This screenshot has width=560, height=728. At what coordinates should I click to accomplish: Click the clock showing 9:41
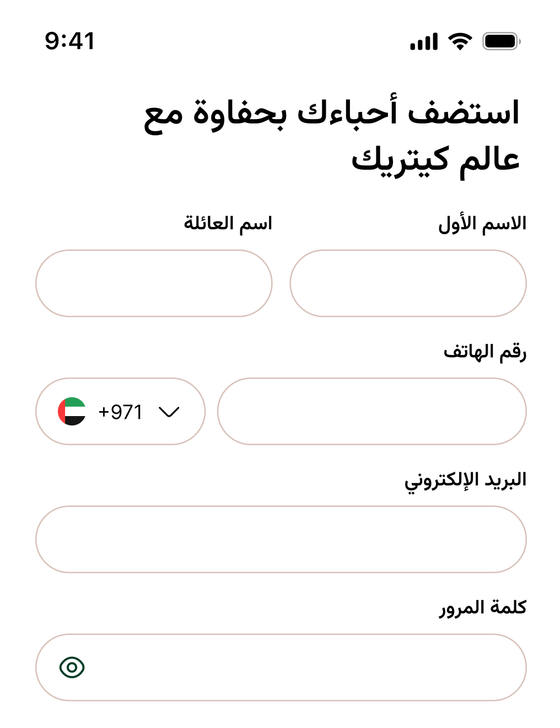point(70,40)
